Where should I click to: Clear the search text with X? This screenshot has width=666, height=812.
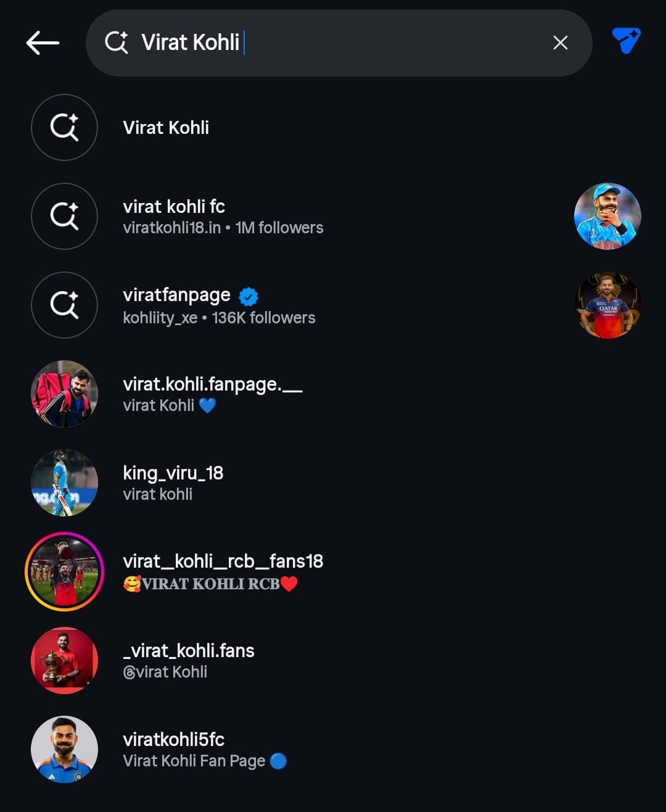[x=560, y=43]
